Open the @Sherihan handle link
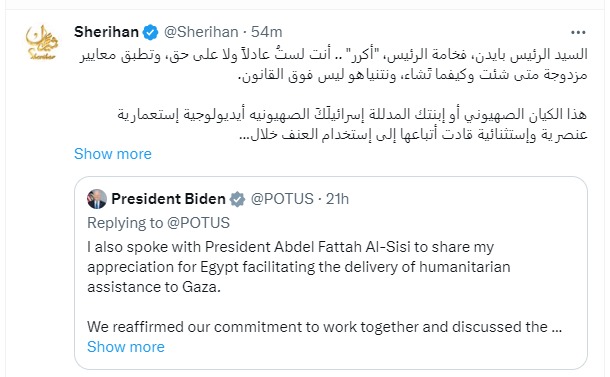This screenshot has height=377, width=610. 201,32
